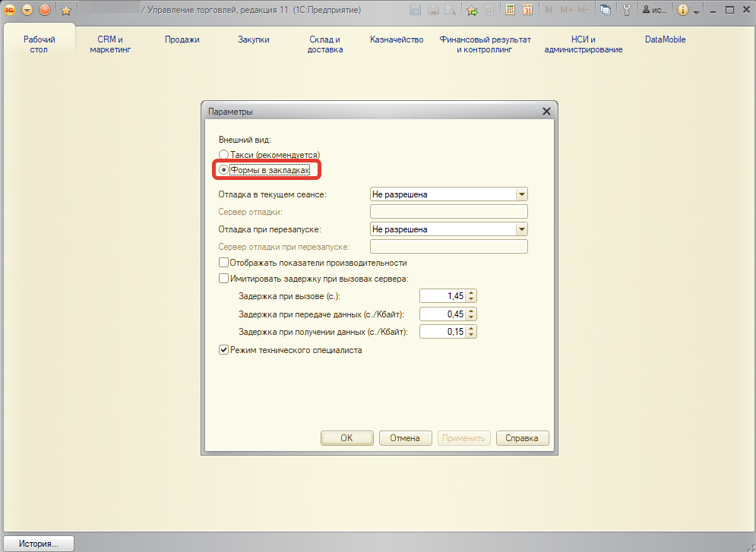The width and height of the screenshot is (756, 552).
Task: Open НСИ и администрирование section
Action: pyautogui.click(x=584, y=44)
